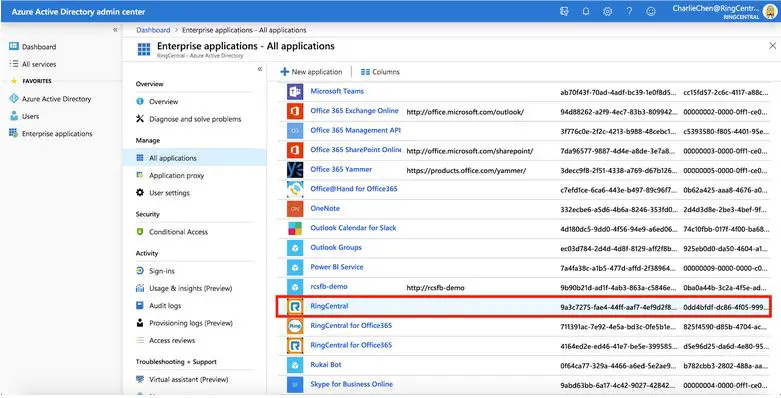Click Office 365 Exchange Online app icon

295,111
